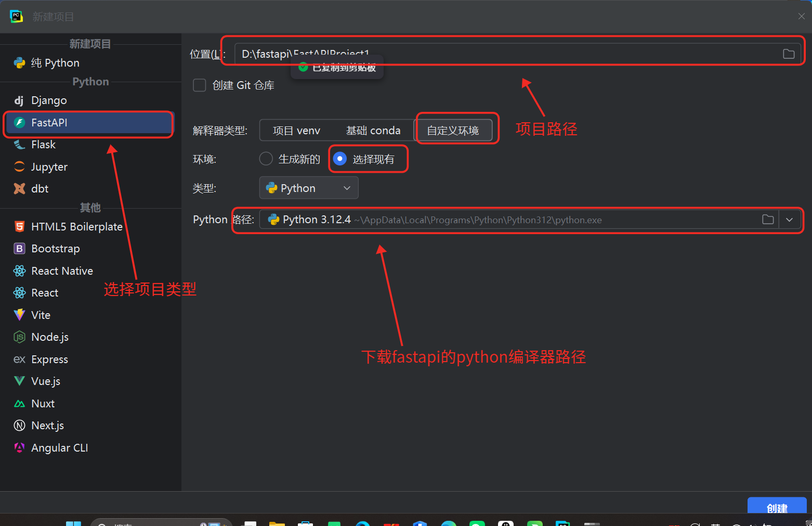Image resolution: width=812 pixels, height=526 pixels.
Task: Open the 类型 Python dropdown
Action: coord(309,188)
